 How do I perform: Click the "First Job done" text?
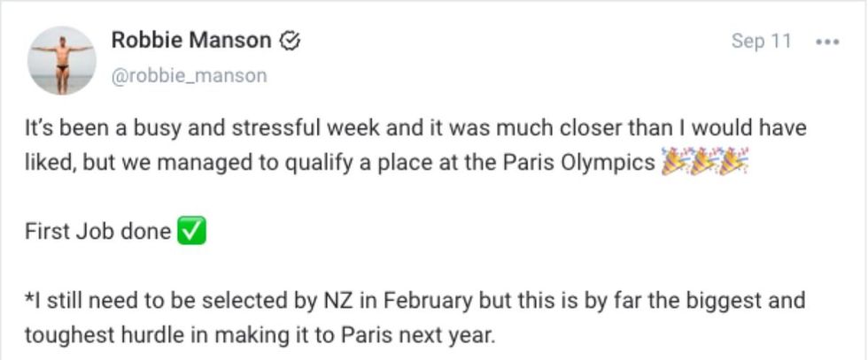point(97,232)
